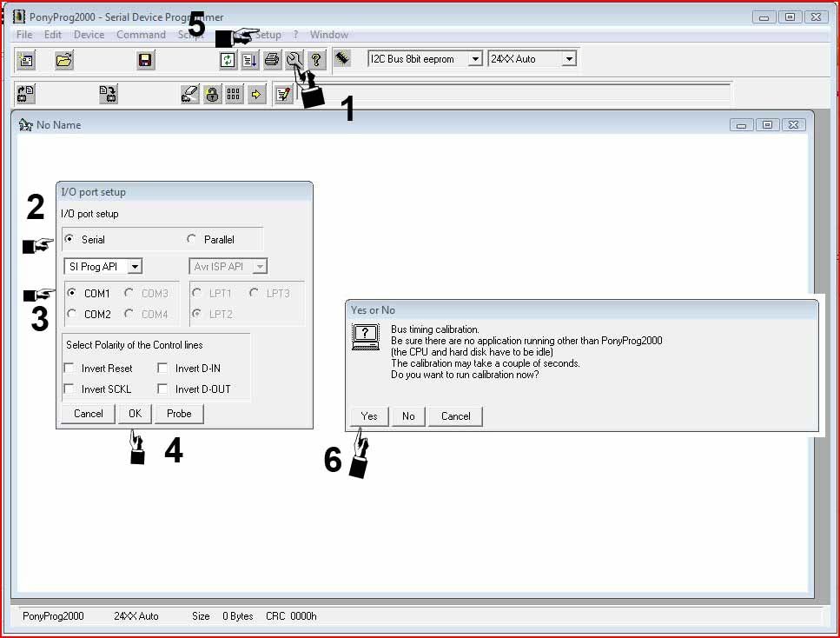The width and height of the screenshot is (840, 638).
Task: Confirm I/O port setup with OK
Action: (x=135, y=414)
